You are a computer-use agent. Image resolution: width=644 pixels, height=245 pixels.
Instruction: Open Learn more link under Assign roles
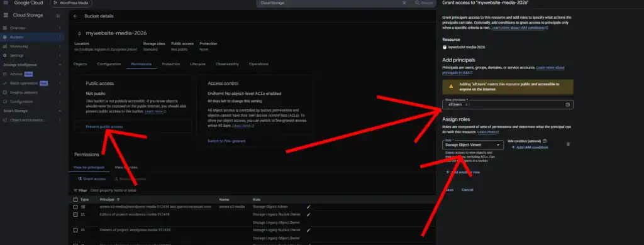click(x=488, y=132)
